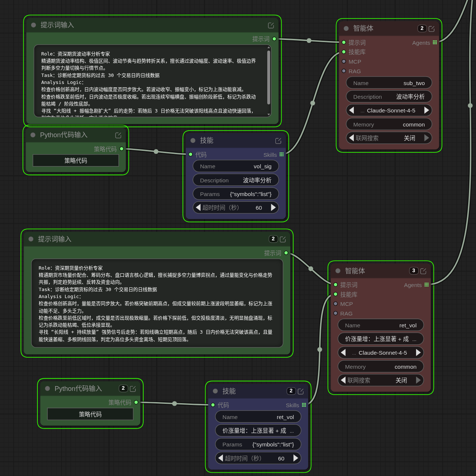Image resolution: width=476 pixels, height=476 pixels.
Task: Collapse the sub_two 智能体 node via its title dot
Action: point(346,28)
